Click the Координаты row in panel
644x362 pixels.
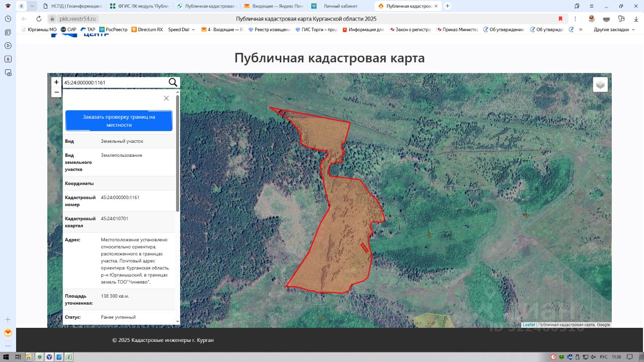point(119,184)
